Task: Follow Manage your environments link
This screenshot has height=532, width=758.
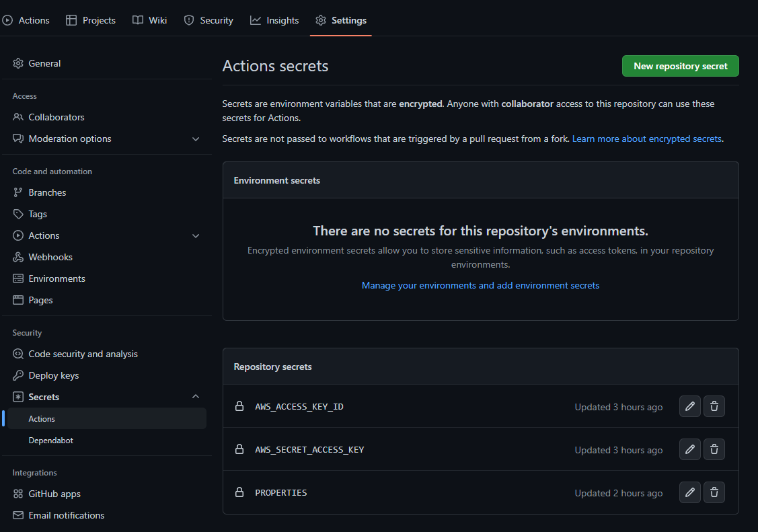Action: pos(480,285)
